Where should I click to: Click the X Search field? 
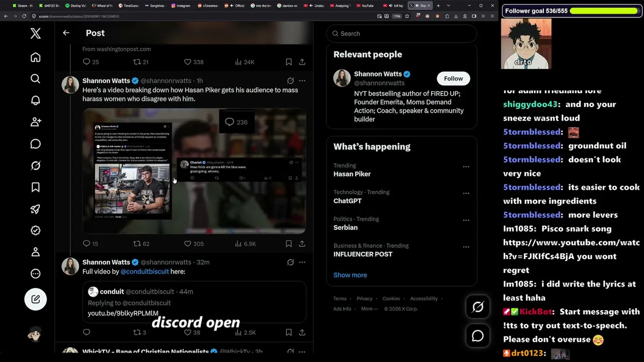tap(401, 34)
